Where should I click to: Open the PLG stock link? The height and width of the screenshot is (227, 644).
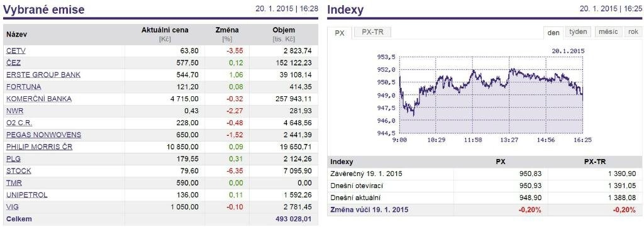pyautogui.click(x=14, y=159)
